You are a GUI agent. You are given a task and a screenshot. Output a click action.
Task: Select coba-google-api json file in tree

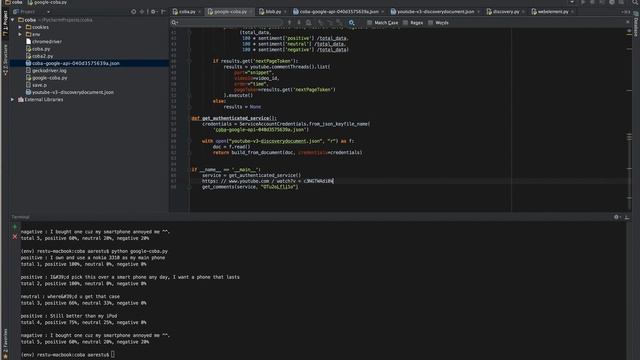[73, 63]
